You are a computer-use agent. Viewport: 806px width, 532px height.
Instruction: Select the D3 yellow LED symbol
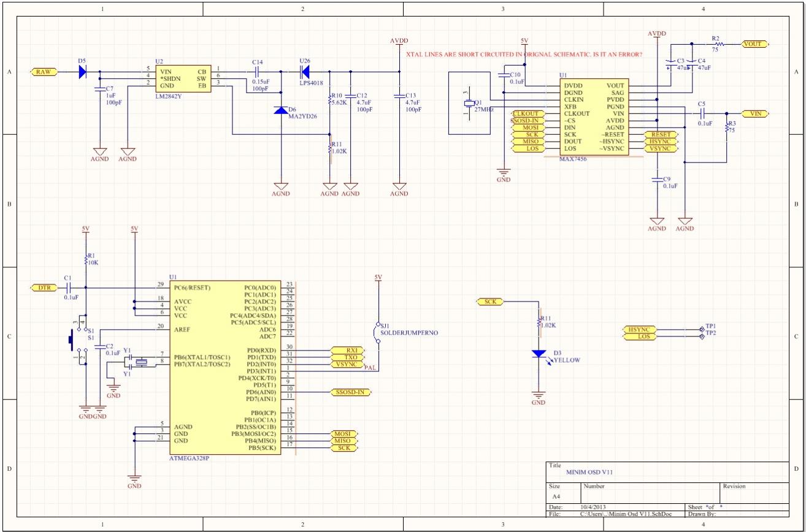click(x=539, y=354)
